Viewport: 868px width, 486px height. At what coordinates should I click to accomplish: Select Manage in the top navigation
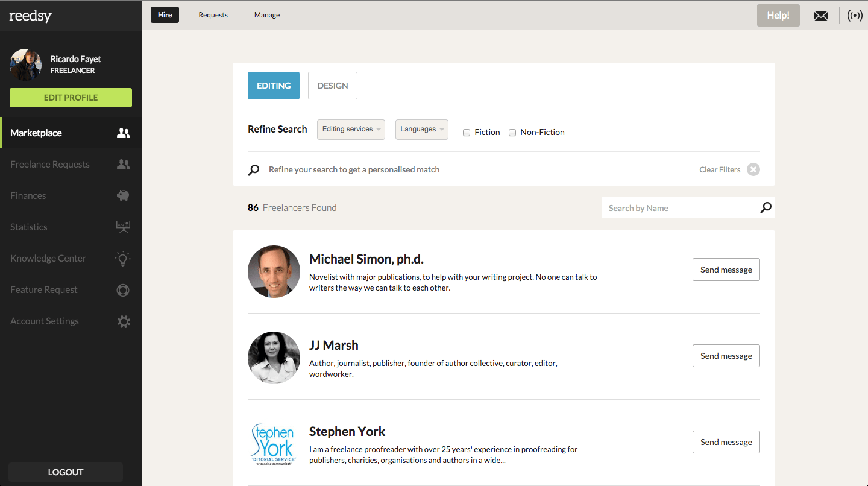click(x=267, y=15)
